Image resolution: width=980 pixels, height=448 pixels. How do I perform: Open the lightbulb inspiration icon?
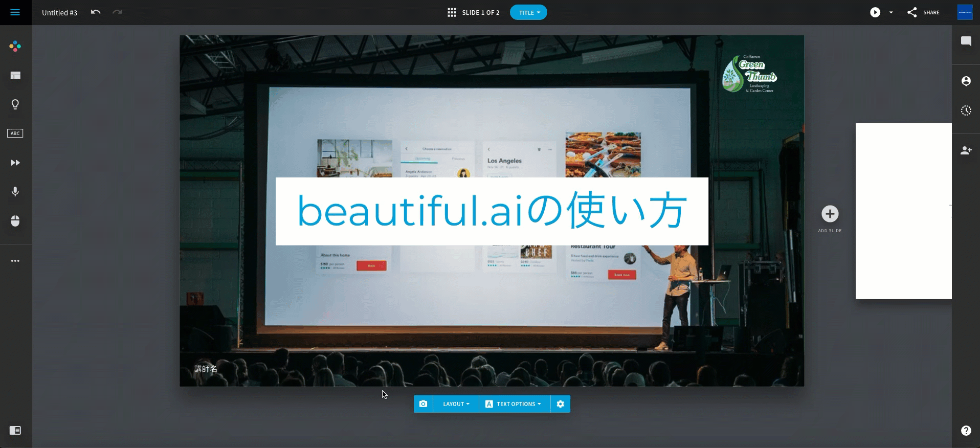tap(15, 104)
